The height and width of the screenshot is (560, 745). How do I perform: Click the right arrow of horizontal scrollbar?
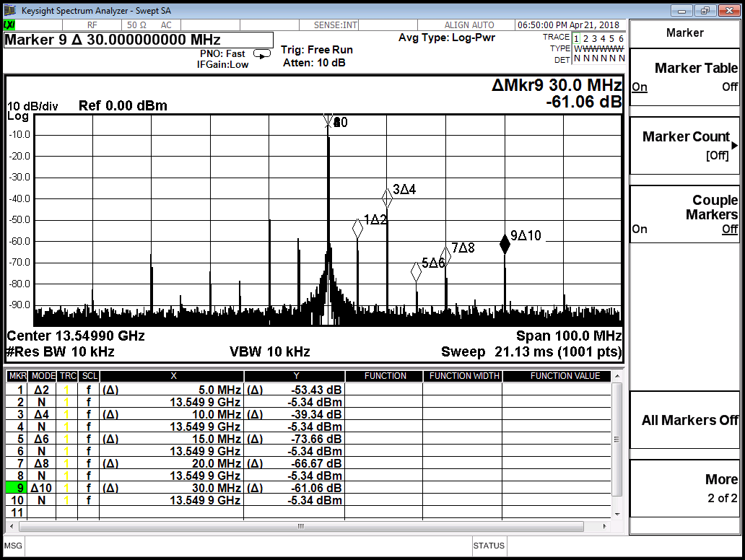coord(604,526)
